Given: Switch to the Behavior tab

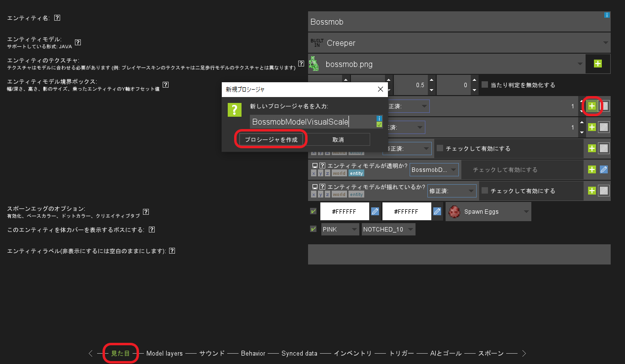Looking at the screenshot, I should coord(253,353).
